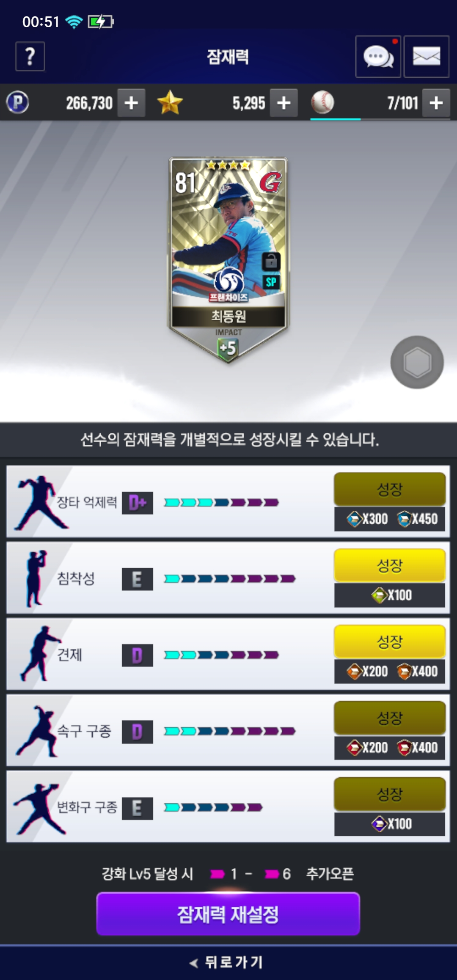
Task: Go back with 뒤로가기
Action: tap(227, 962)
